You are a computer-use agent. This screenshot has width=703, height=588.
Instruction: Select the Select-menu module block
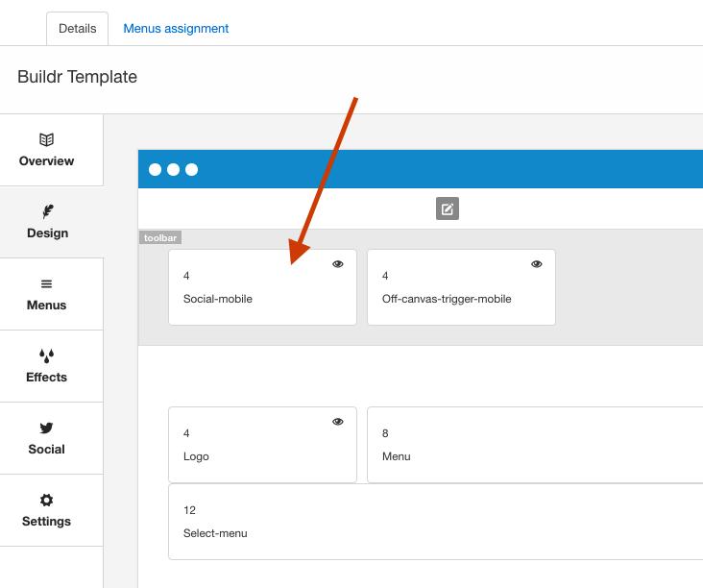click(436, 522)
